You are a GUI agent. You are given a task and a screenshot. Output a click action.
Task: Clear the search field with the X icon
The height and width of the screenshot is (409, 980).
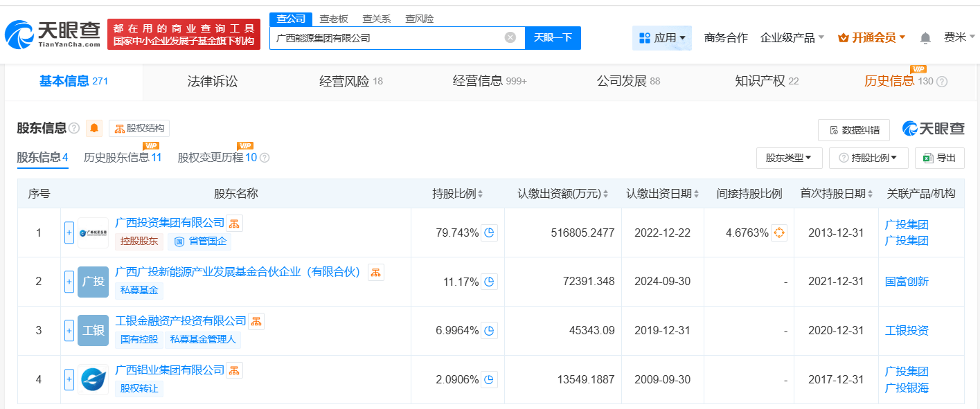(510, 37)
